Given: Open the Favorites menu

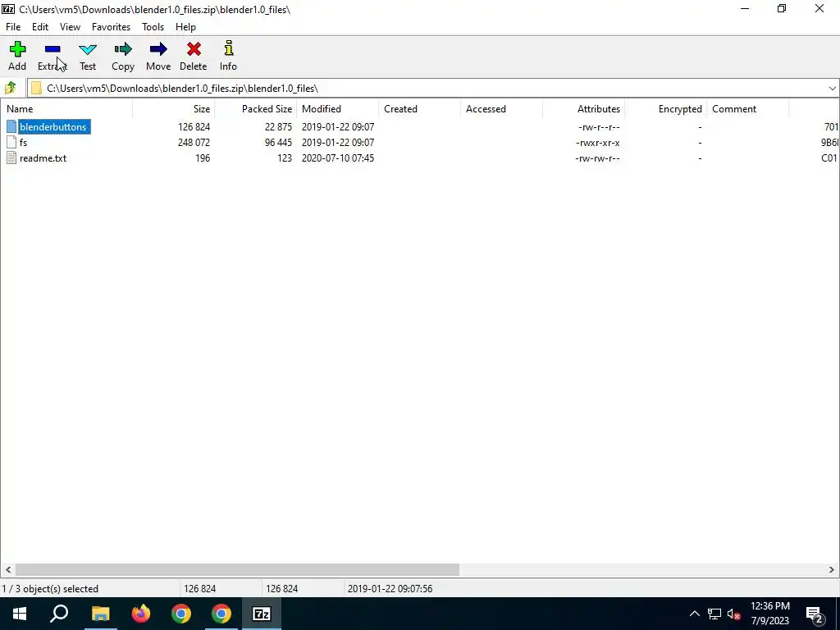Looking at the screenshot, I should click(x=111, y=27).
